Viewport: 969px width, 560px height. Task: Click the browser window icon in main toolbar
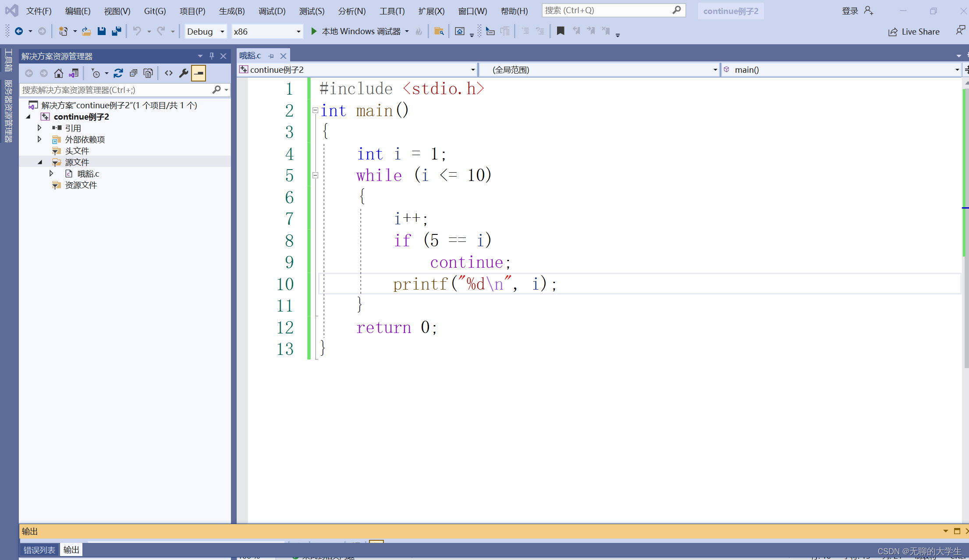[459, 31]
